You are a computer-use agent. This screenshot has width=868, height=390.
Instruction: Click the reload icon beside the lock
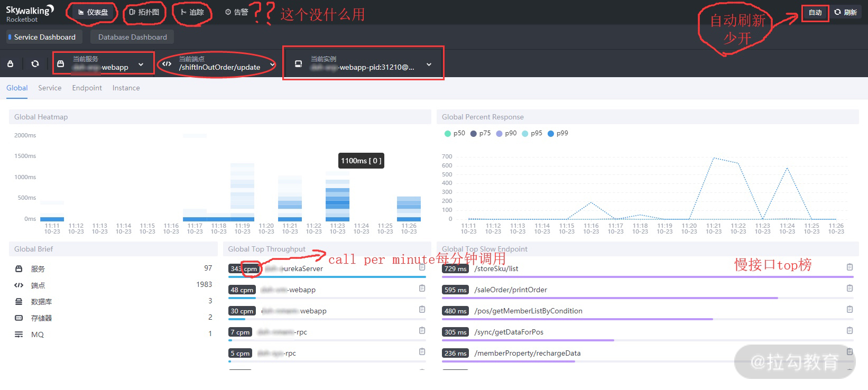[35, 64]
